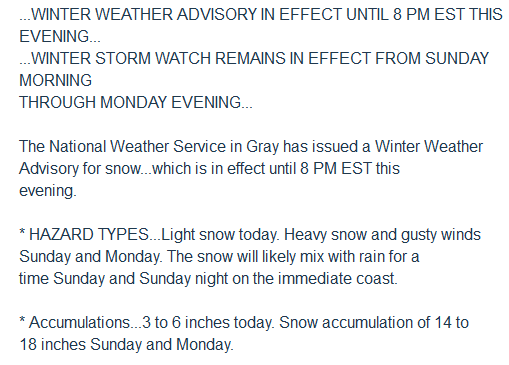Click the word 'EVENING...' on the second line

[60, 37]
